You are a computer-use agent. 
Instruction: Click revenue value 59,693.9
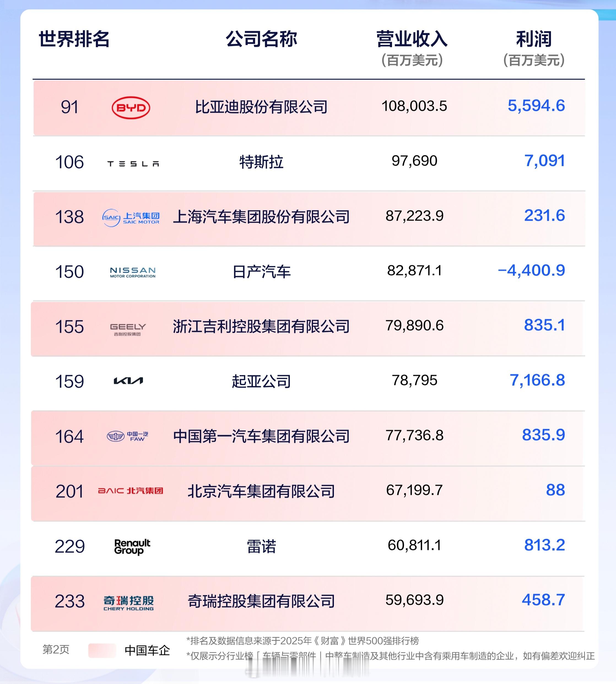click(414, 600)
